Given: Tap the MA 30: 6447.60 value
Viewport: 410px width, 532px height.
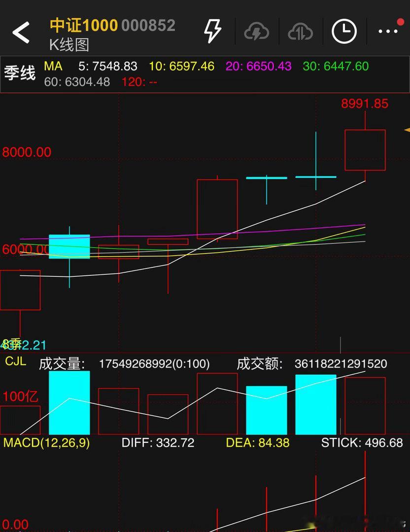Looking at the screenshot, I should (x=336, y=66).
